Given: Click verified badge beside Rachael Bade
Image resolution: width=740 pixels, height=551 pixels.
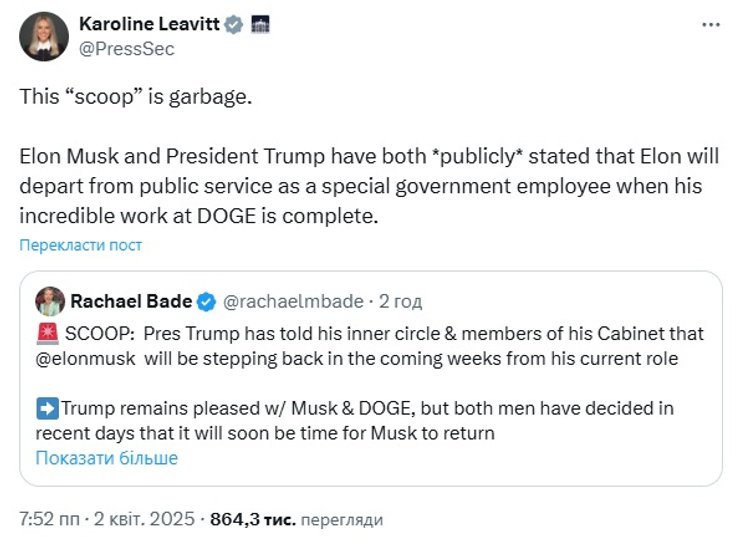Looking at the screenshot, I should point(207,301).
